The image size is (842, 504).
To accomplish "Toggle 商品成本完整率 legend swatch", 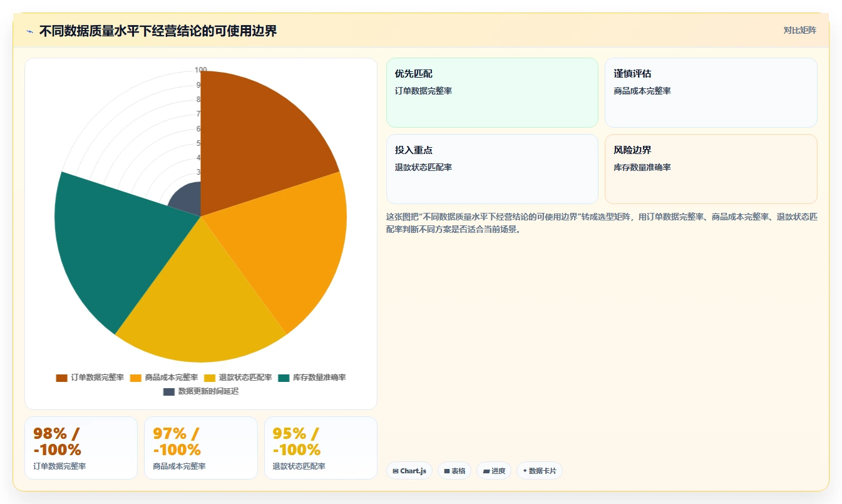I will tap(136, 378).
